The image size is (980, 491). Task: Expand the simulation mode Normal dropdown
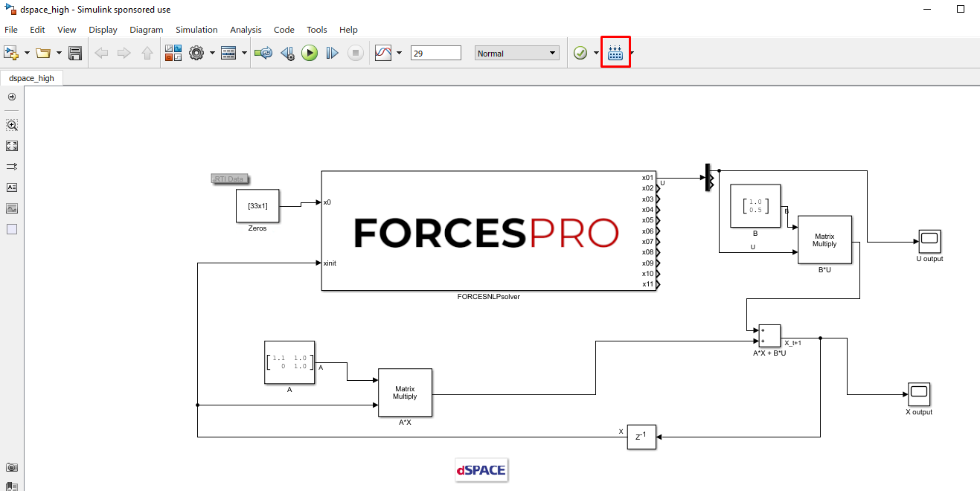pyautogui.click(x=517, y=53)
